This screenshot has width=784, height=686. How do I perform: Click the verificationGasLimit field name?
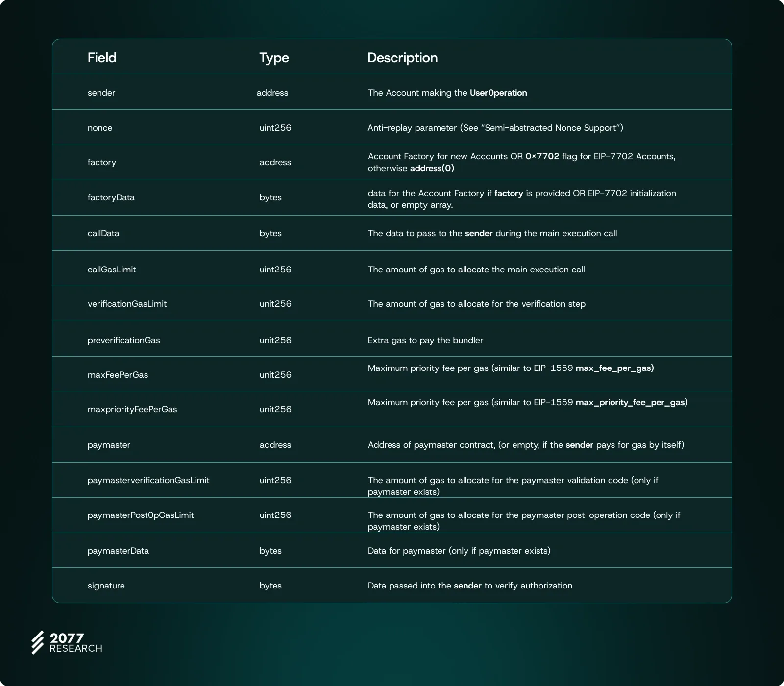pos(127,304)
